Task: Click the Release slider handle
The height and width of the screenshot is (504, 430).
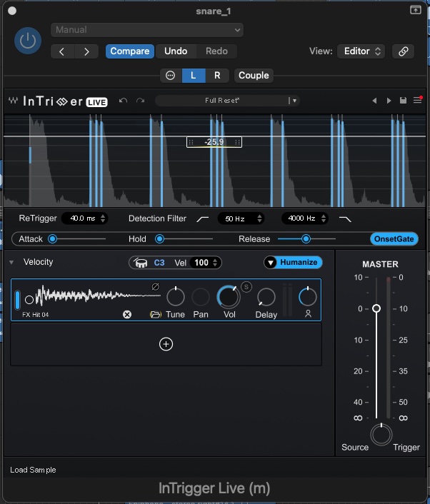Action: pyautogui.click(x=306, y=239)
